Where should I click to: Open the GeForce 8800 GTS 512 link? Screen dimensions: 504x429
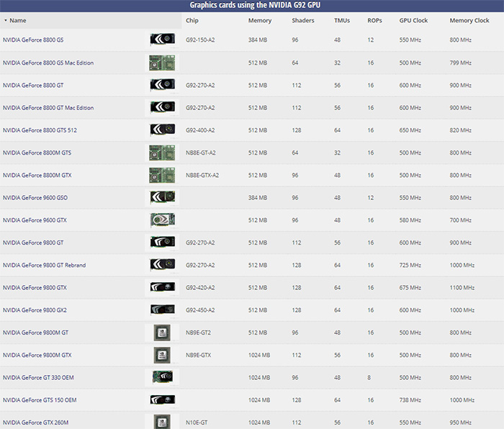(40, 130)
